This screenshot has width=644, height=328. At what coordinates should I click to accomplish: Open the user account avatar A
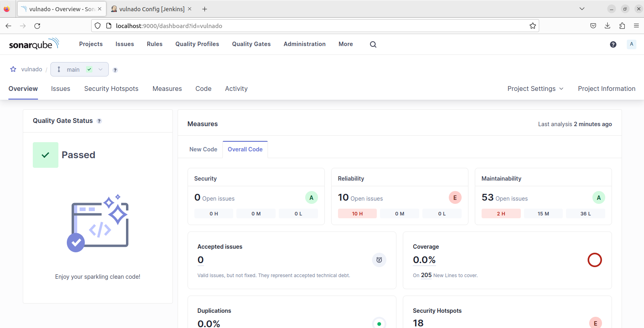point(632,44)
